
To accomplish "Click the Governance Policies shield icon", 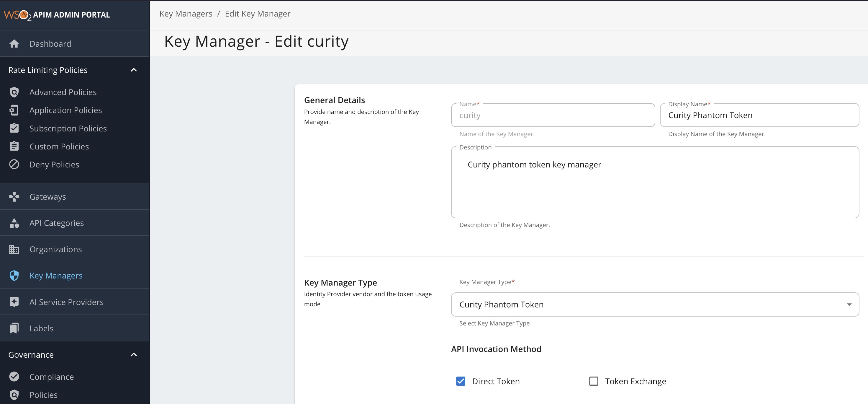I will [14, 395].
